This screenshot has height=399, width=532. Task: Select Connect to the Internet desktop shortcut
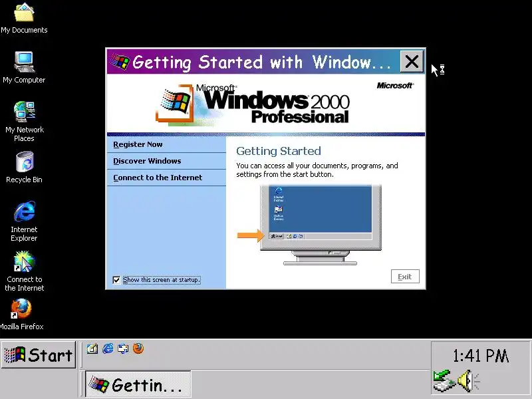pyautogui.click(x=24, y=271)
